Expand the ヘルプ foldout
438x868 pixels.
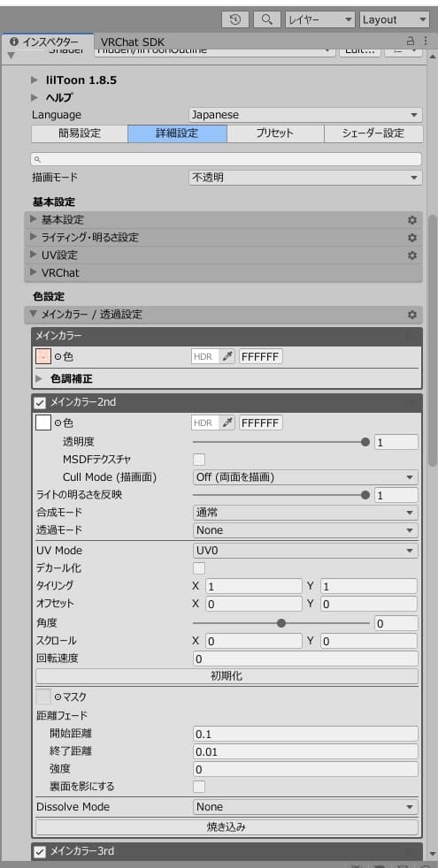click(35, 97)
